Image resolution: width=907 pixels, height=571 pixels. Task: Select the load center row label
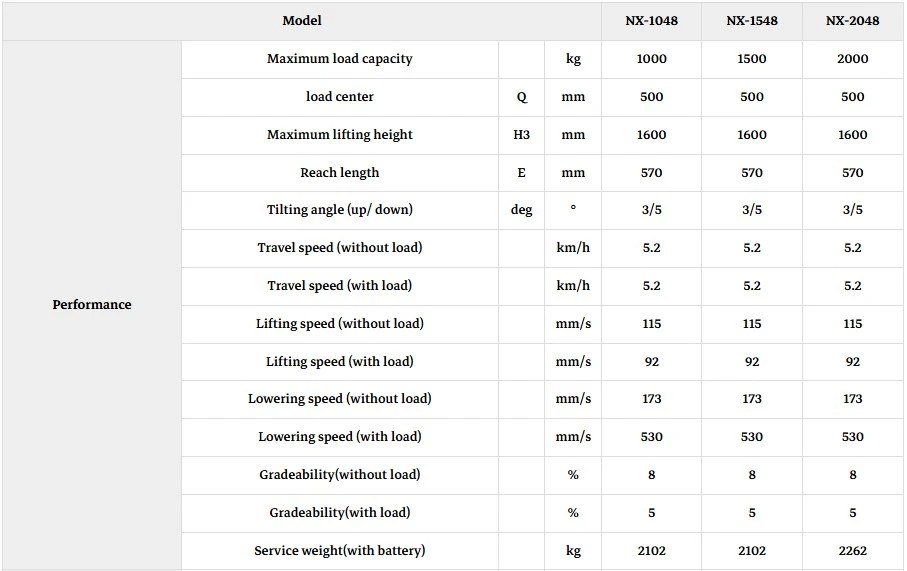coord(340,97)
